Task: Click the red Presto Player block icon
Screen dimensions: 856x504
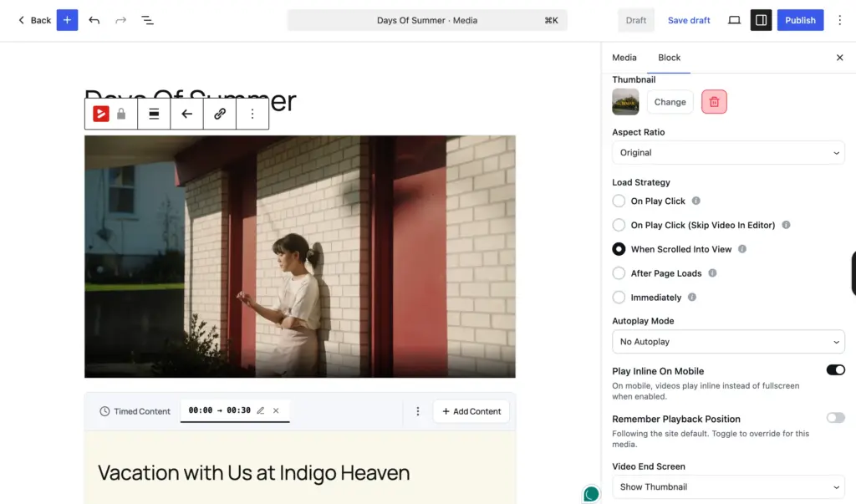Action: (x=100, y=114)
